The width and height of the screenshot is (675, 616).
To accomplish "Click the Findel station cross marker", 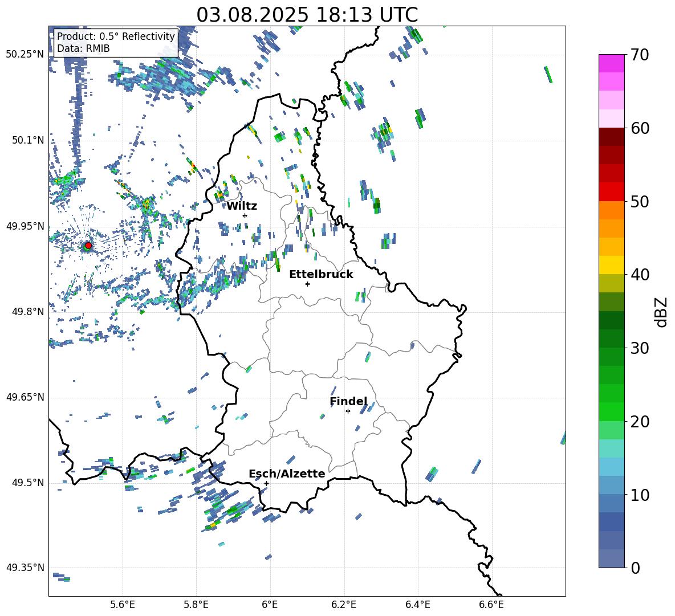I will point(348,411).
